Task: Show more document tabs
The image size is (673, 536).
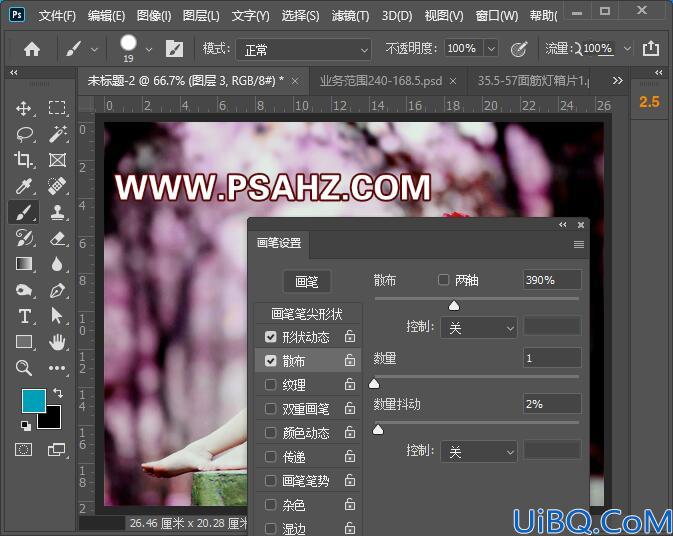Action: point(617,81)
